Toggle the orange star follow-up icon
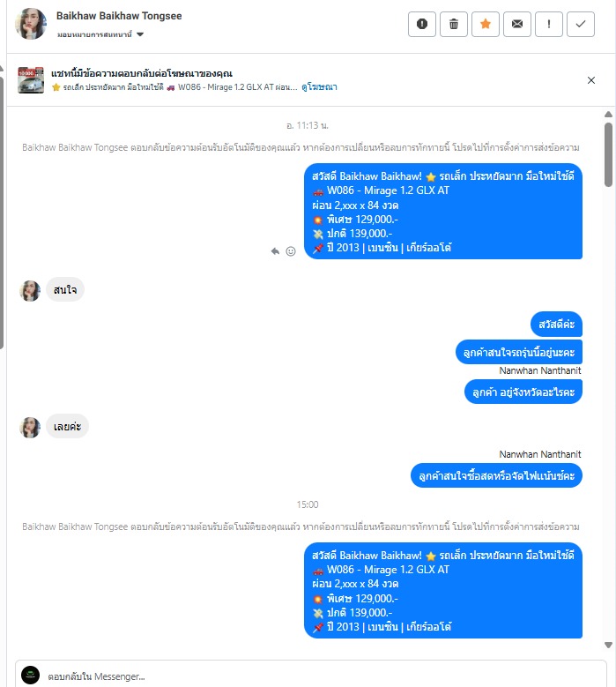Screen dimensions: 616x687 pyautogui.click(x=485, y=24)
